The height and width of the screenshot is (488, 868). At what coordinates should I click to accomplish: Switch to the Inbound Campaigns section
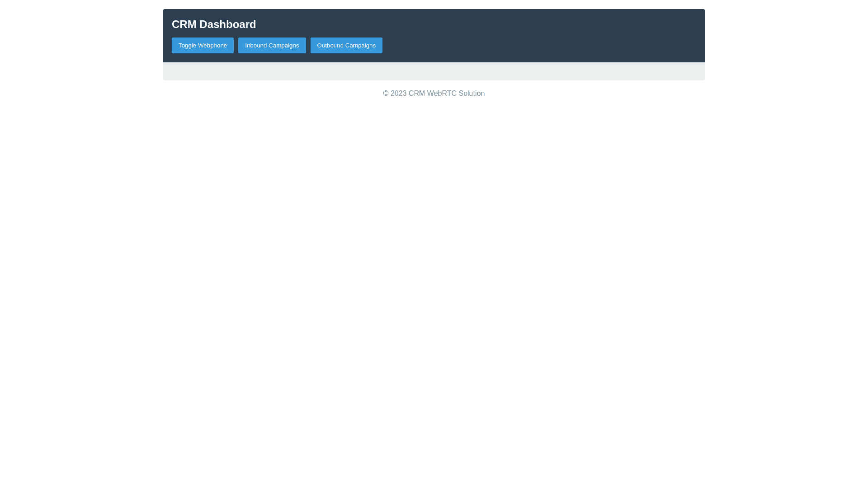(x=272, y=45)
